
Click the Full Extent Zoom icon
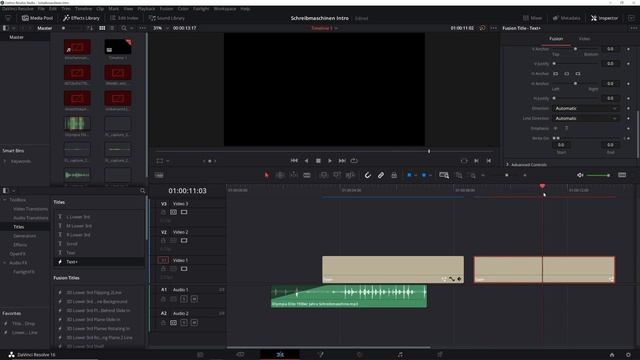(444, 175)
